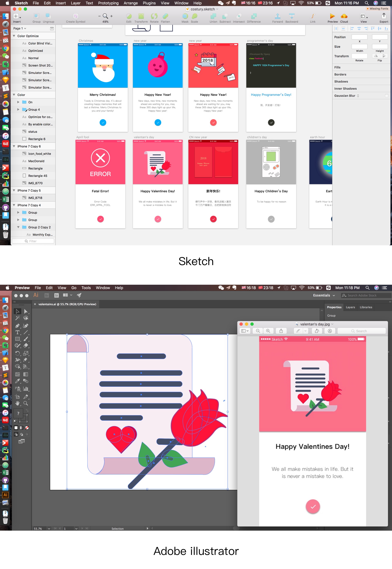392x569 pixels.
Task: Select the Illustrator Selection tool
Action: (17, 311)
